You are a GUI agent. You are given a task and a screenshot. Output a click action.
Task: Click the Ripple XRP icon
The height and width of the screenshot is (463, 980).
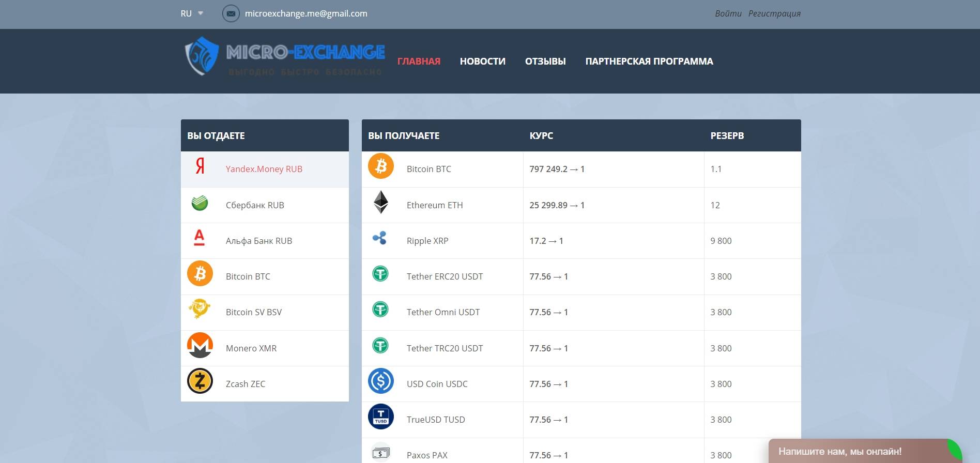(380, 238)
